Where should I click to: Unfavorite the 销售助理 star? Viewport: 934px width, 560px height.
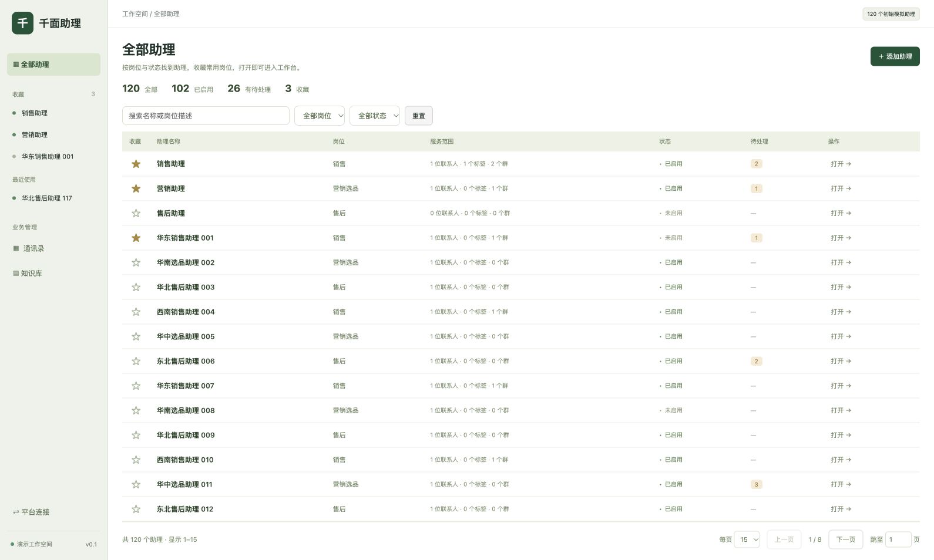point(136,164)
